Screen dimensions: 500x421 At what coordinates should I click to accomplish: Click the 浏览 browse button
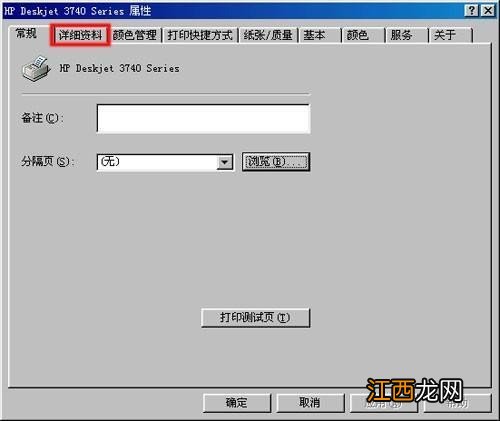276,162
